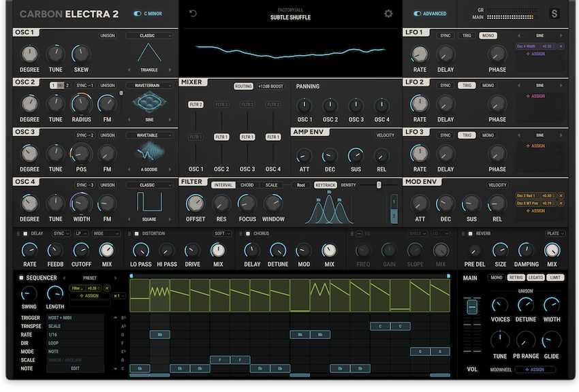This screenshot has height=392, width=579.
Task: Click the undo arrow icon
Action: [193, 14]
